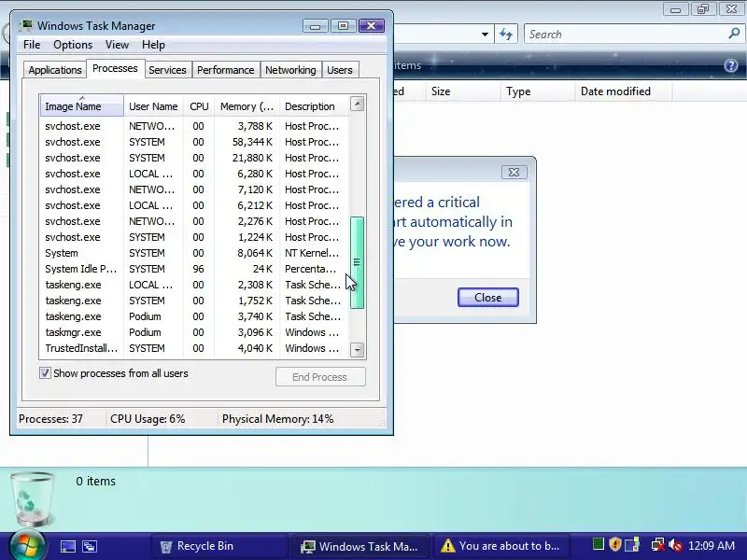Select svchost.exe row using 1,224 K
Screen dimensions: 747x560
pyautogui.click(x=194, y=237)
